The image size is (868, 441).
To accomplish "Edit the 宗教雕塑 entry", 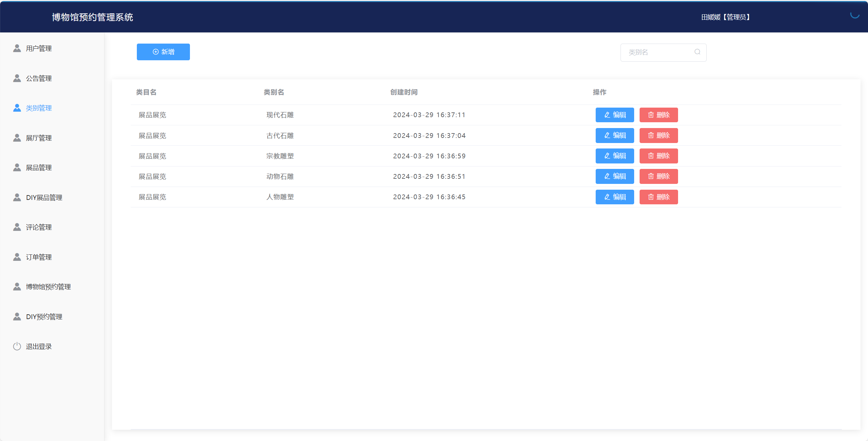I will 614,156.
